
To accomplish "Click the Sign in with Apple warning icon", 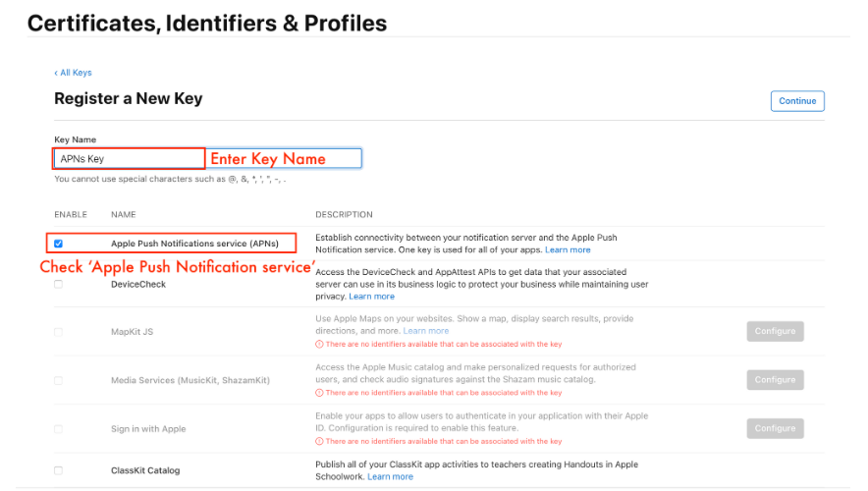I will (x=319, y=442).
